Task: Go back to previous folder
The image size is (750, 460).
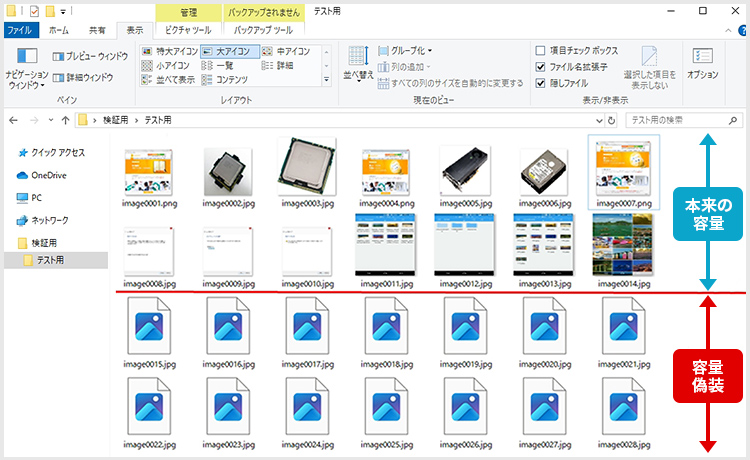Action: coord(13,120)
